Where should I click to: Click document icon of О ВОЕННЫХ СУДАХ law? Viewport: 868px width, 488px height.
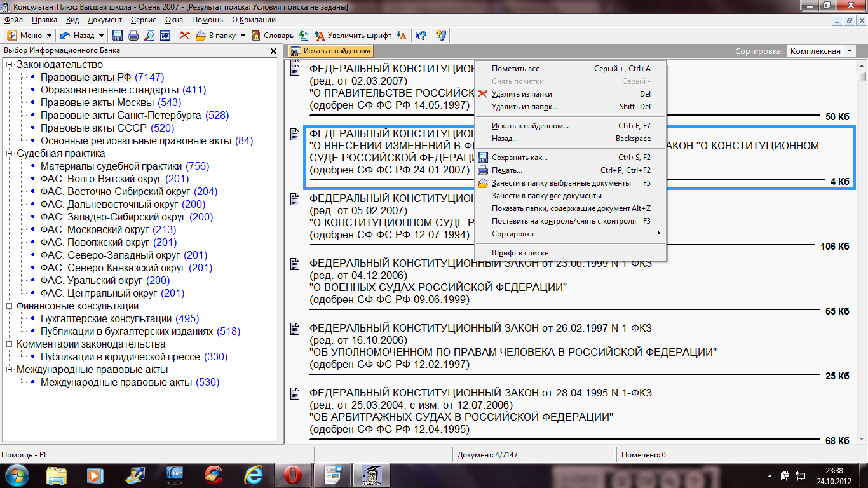point(295,264)
